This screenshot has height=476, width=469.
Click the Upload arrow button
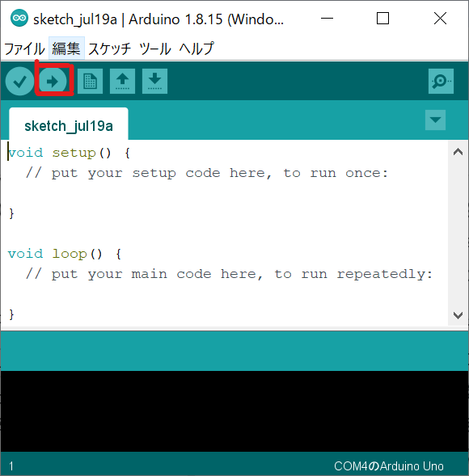pyautogui.click(x=53, y=81)
